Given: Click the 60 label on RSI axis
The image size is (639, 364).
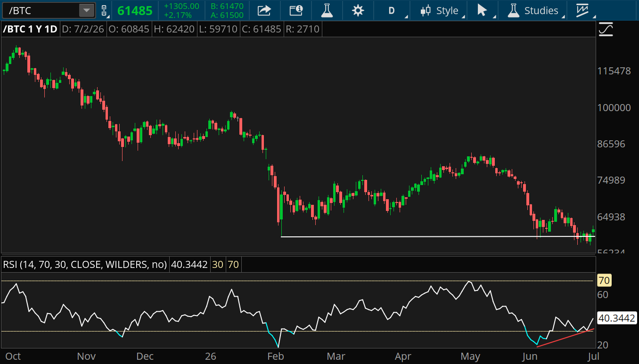Looking at the screenshot, I should pos(603,295).
